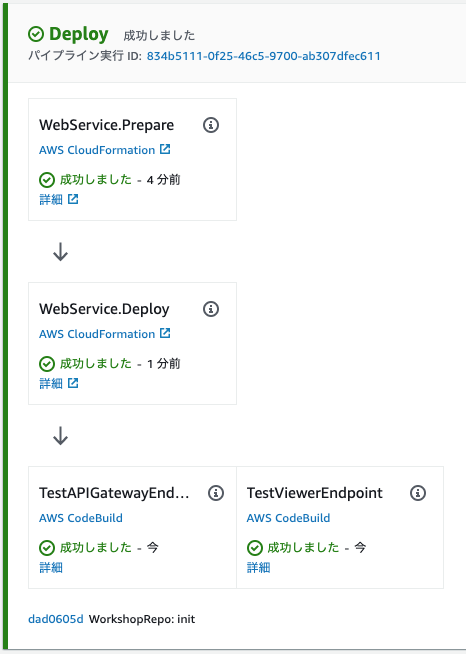The height and width of the screenshot is (654, 466).
Task: Click external icon next to WebService.Deploy 詳細
Action: tap(73, 383)
